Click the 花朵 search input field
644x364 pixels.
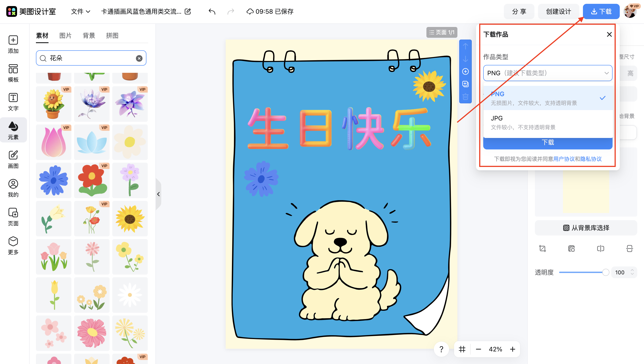[91, 58]
